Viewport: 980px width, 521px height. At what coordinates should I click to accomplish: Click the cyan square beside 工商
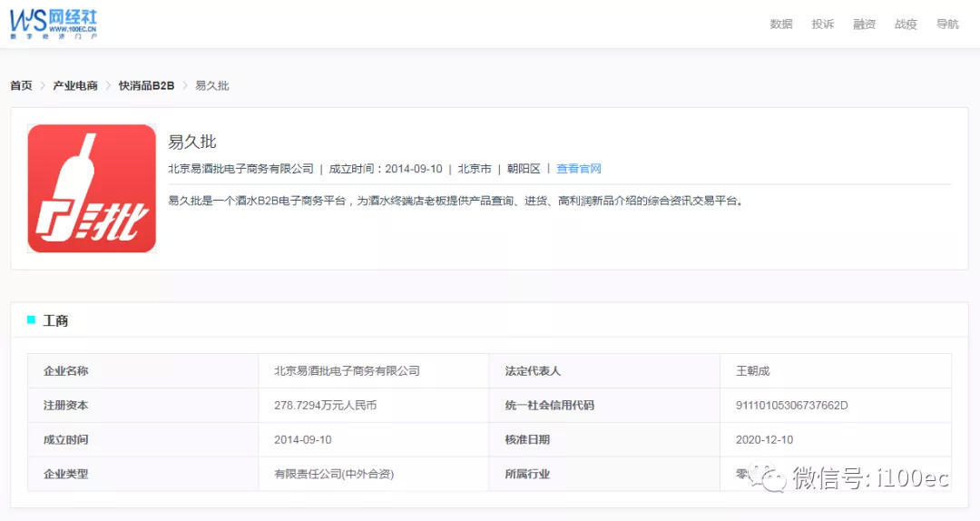(32, 319)
